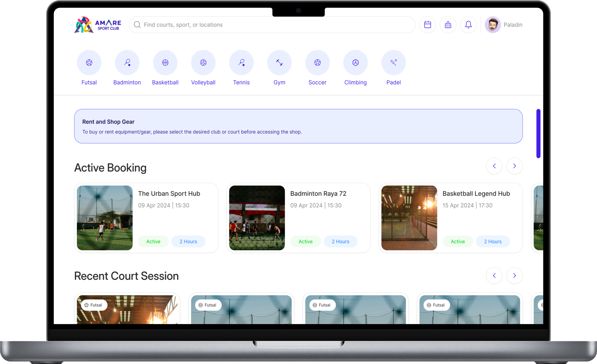
Task: Click the Basketball category label
Action: click(x=165, y=82)
